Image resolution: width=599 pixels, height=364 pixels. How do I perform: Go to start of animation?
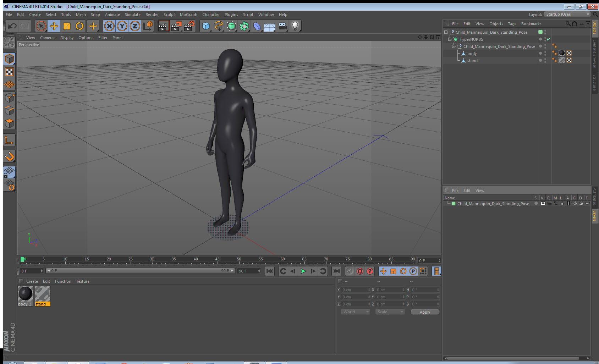(270, 271)
